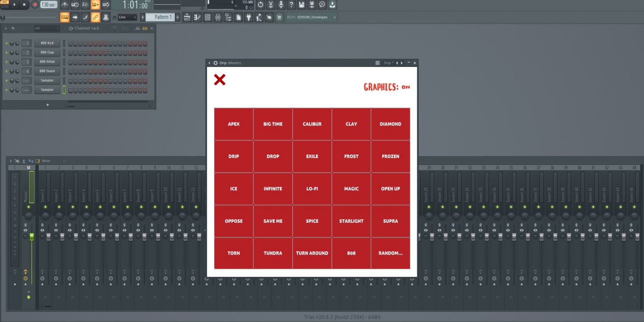The height and width of the screenshot is (322, 644).
Task: Click the plus button to add a channel
Action: (x=48, y=105)
